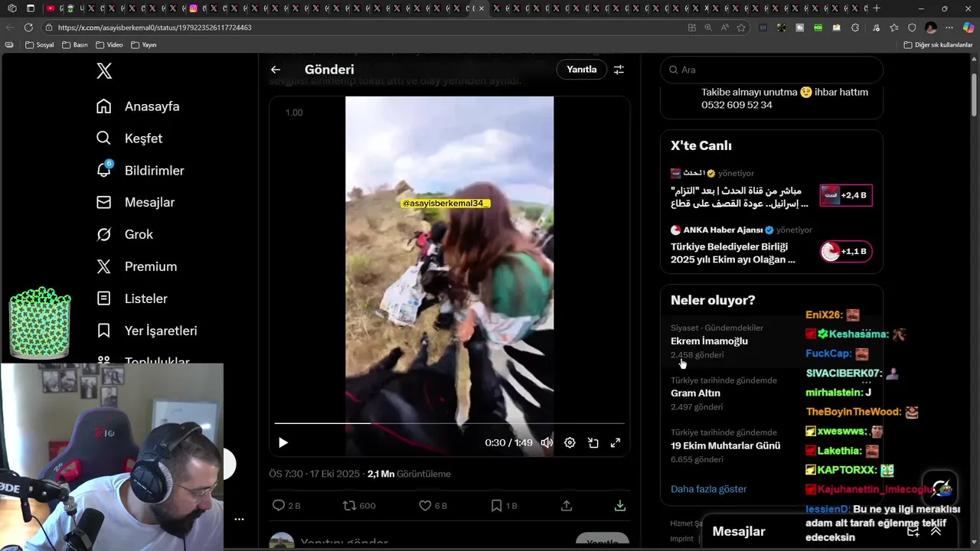The height and width of the screenshot is (551, 980).
Task: Like the post with 6 B likes
Action: click(x=433, y=506)
